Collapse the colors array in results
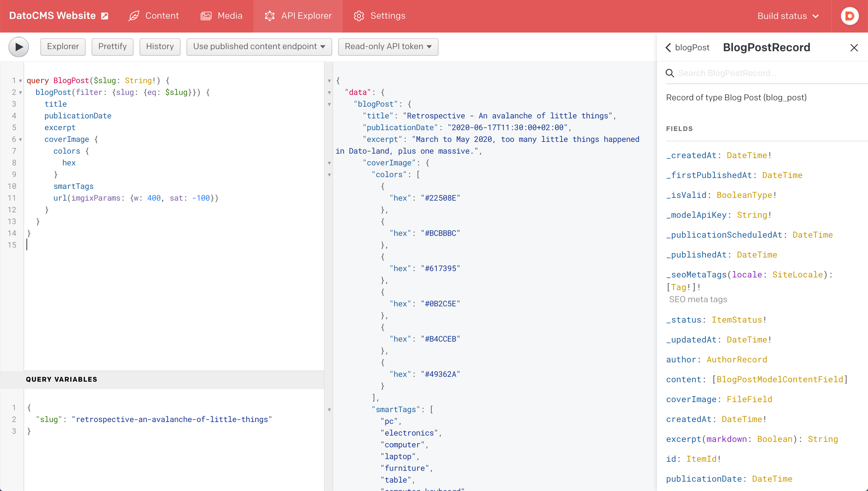The width and height of the screenshot is (868, 491). pos(329,175)
